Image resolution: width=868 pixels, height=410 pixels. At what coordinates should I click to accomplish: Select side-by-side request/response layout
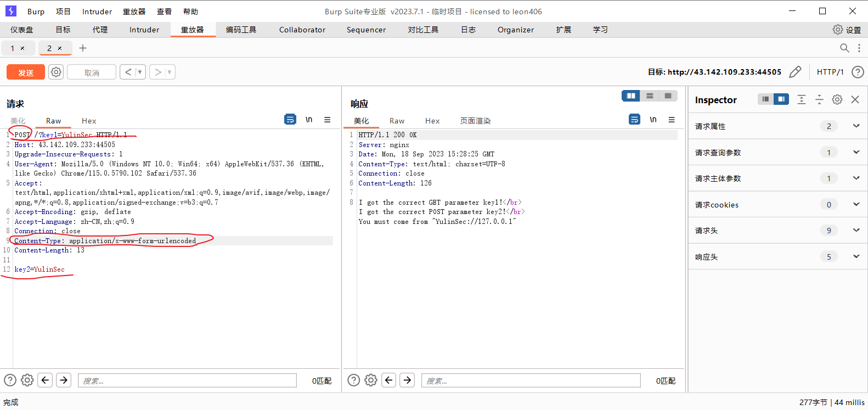(x=631, y=96)
